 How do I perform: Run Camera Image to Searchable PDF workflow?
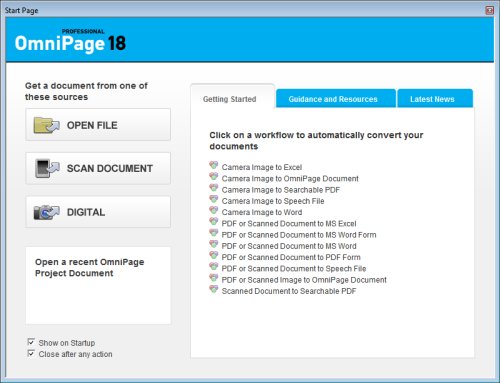point(281,190)
